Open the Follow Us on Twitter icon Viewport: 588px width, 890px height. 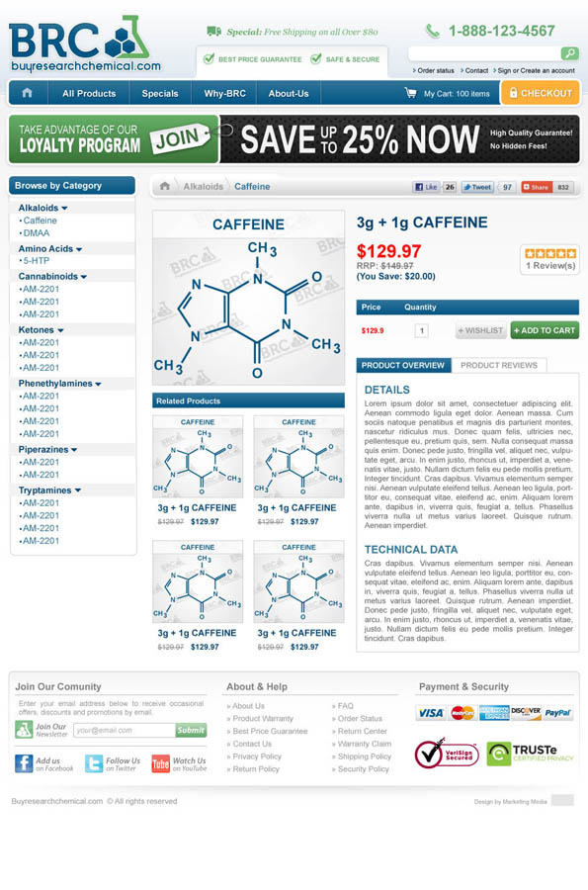click(x=94, y=763)
